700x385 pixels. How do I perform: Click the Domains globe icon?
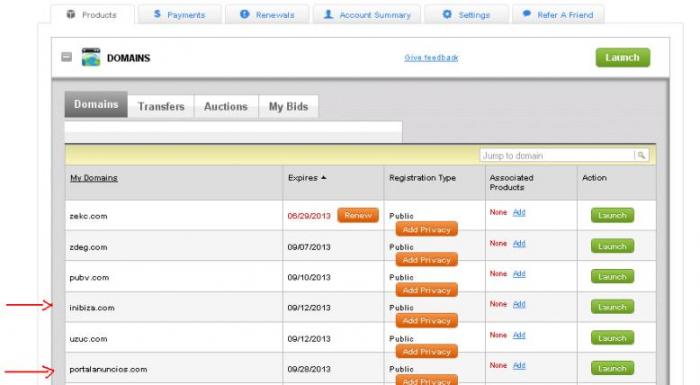click(x=91, y=57)
